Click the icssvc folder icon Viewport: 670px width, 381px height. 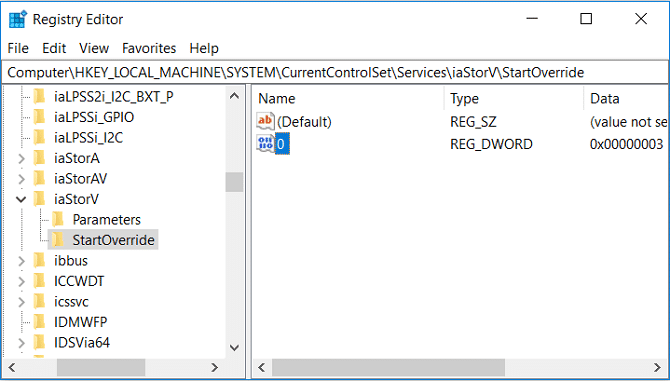point(39,302)
